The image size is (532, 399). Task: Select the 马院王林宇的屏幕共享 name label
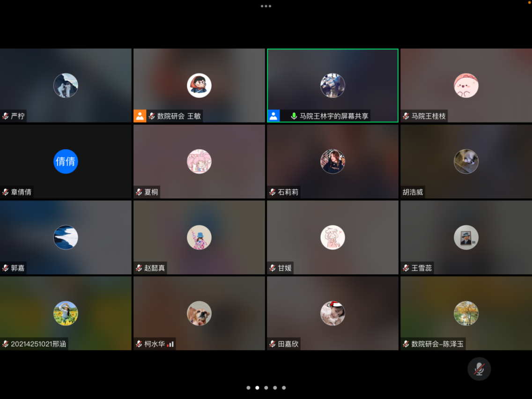click(x=334, y=116)
